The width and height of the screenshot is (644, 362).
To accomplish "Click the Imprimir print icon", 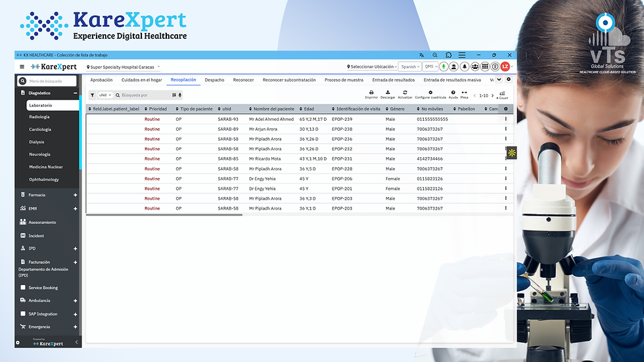I will coord(371,95).
